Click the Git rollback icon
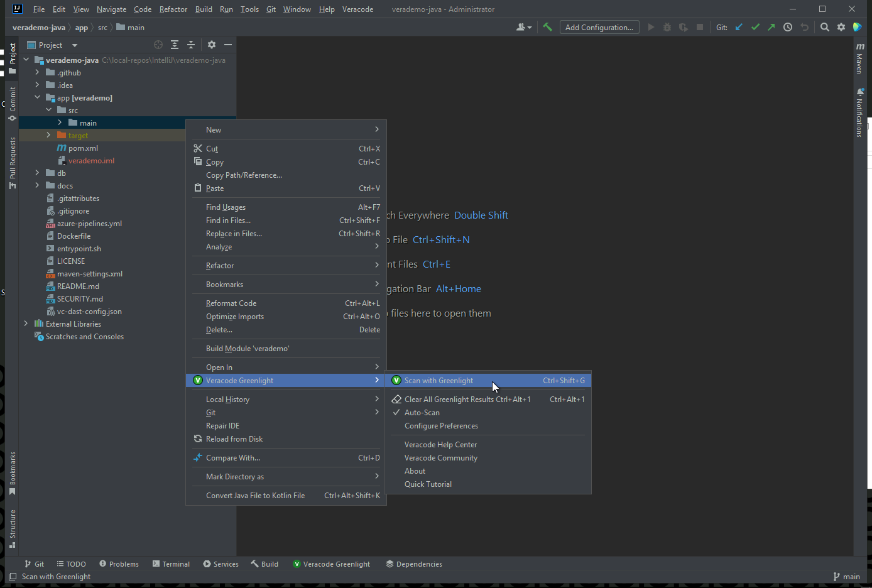872x588 pixels. click(x=804, y=27)
